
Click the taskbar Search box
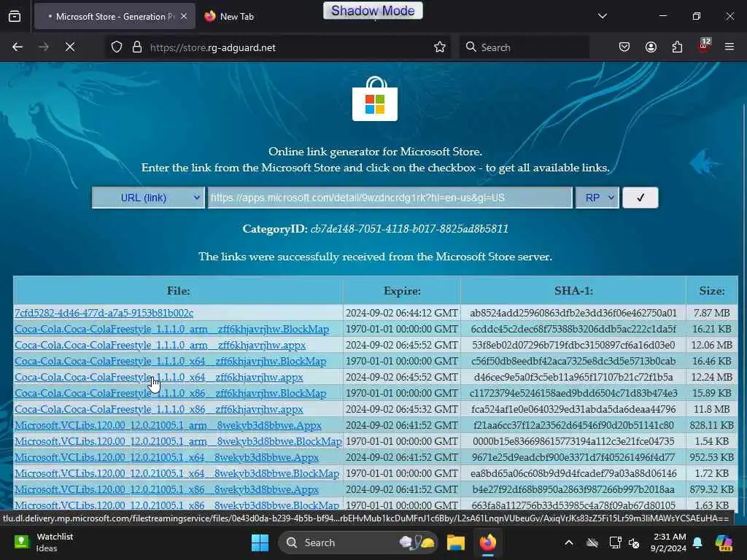pyautogui.click(x=357, y=542)
